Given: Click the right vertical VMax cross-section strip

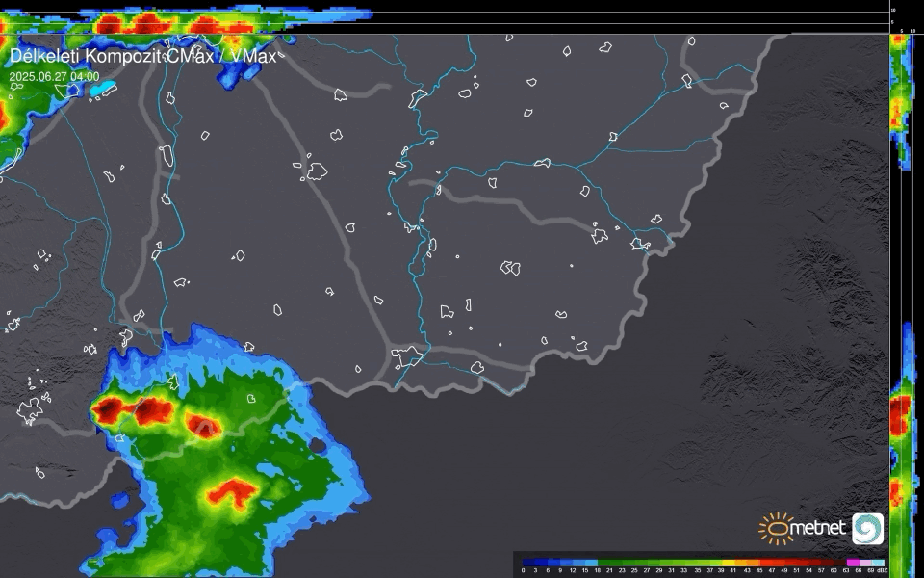Looking at the screenshot, I should click(x=900, y=289).
